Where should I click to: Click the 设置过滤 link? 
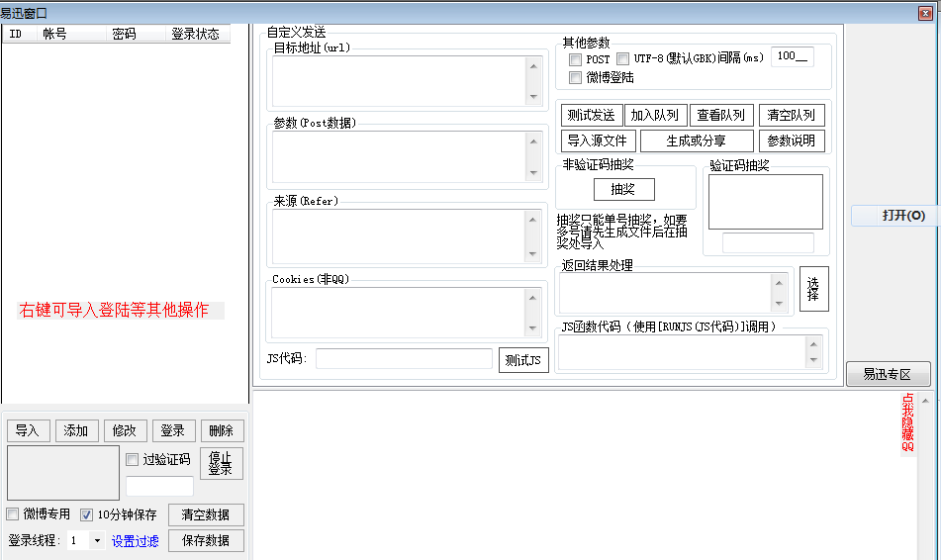point(135,541)
